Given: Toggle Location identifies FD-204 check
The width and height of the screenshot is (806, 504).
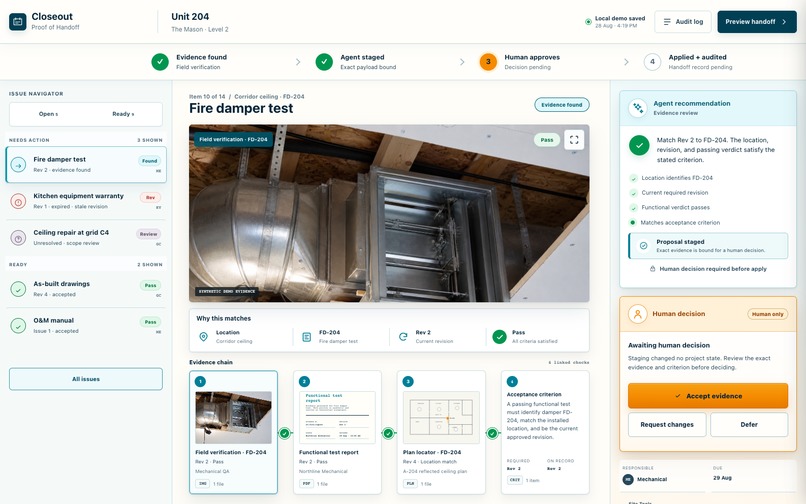Looking at the screenshot, I should 633,178.
